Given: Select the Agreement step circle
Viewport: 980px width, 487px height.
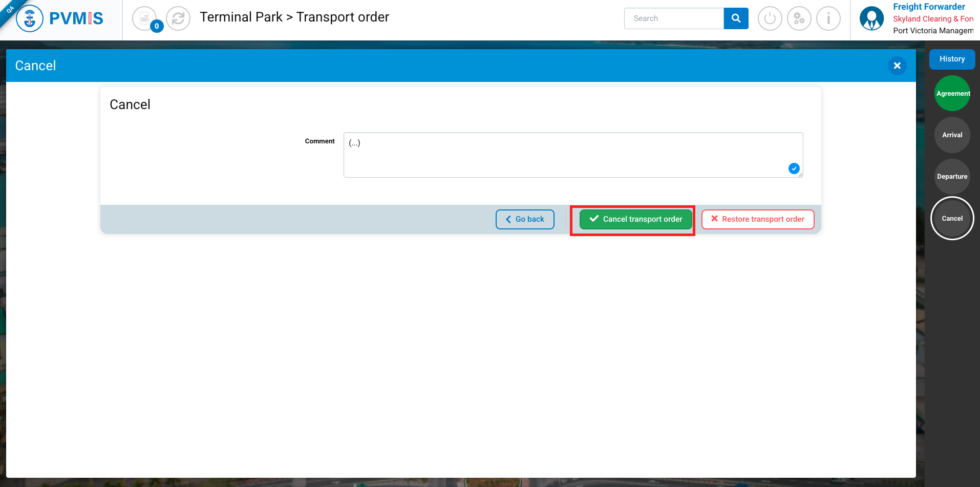Looking at the screenshot, I should click(952, 94).
